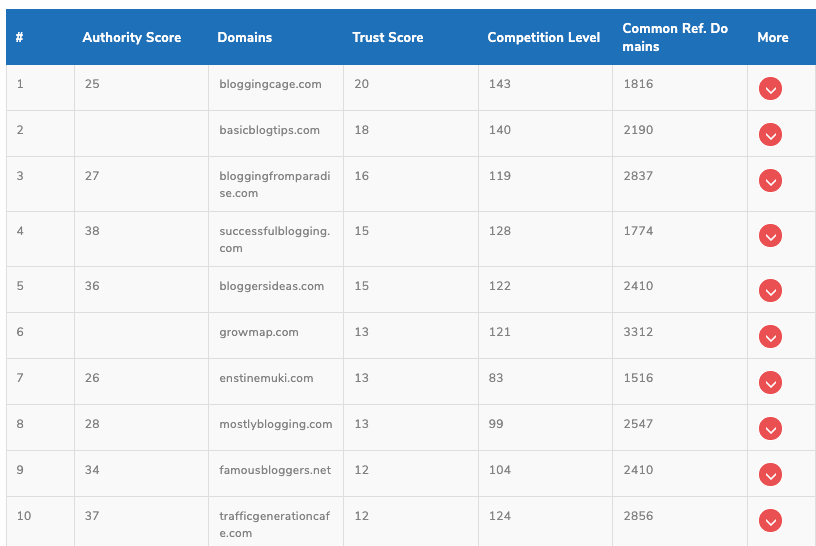Open the bloggingcage.com domain link
The height and width of the screenshot is (546, 816).
coord(270,84)
